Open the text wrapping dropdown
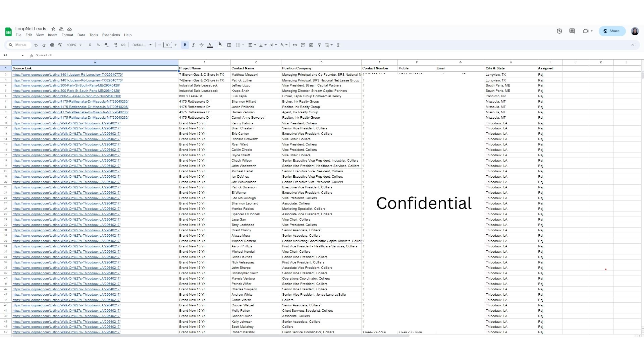Viewport: 644px width, 362px height. (x=273, y=45)
